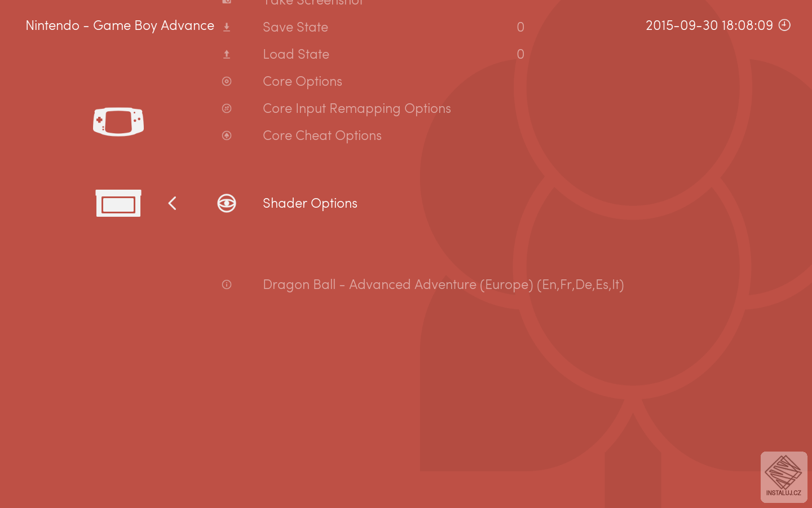Click the Game Boy Advance console icon
Screen dimensions: 812x508
point(118,121)
